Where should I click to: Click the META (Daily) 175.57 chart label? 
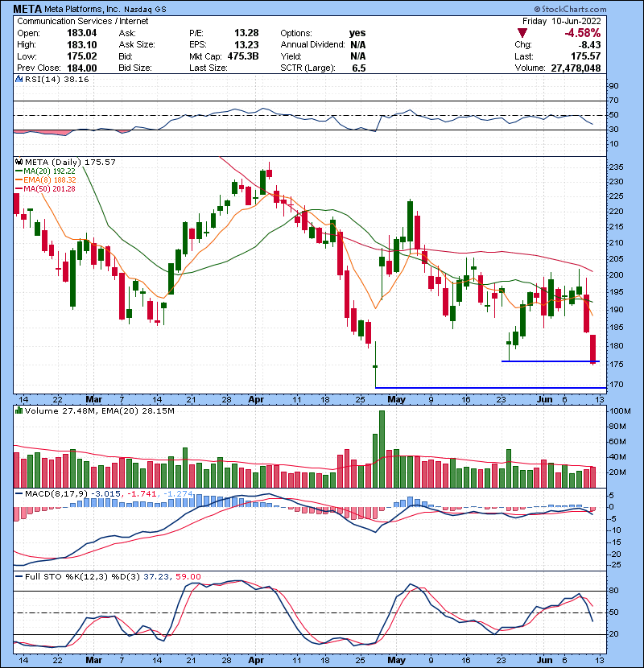70,162
